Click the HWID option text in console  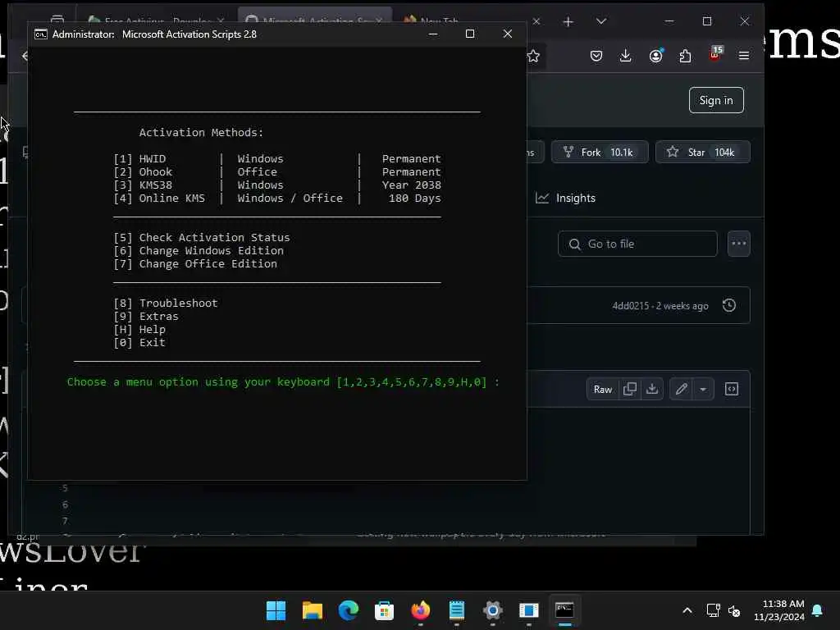pyautogui.click(x=152, y=159)
